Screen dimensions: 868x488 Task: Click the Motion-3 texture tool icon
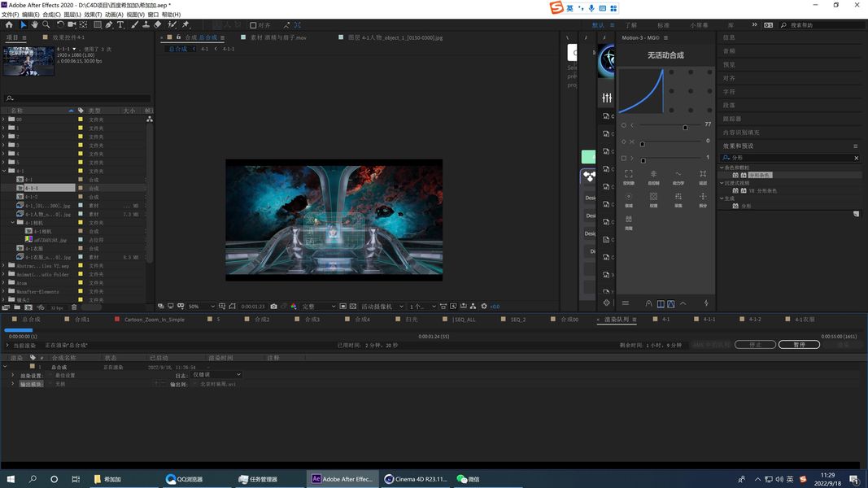(654, 198)
